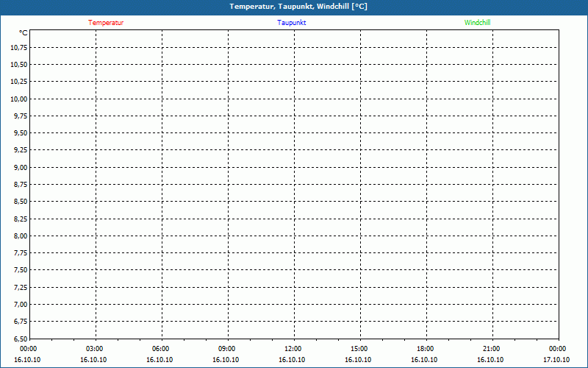Click the 9,50 y-axis value

click(x=21, y=133)
